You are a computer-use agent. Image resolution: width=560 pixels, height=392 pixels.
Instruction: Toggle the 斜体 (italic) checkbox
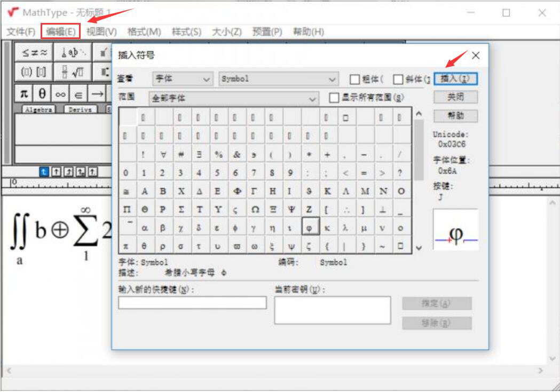[398, 79]
